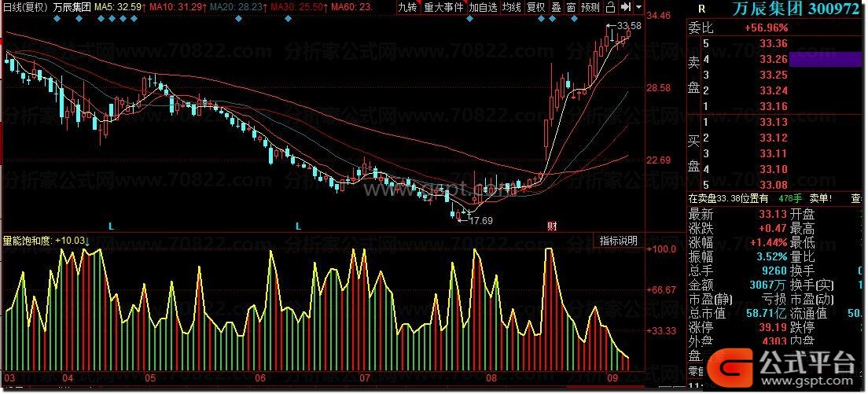Screen dimensions: 868x394
Task: Click the 振幅 3.52% value
Action: click(x=771, y=256)
